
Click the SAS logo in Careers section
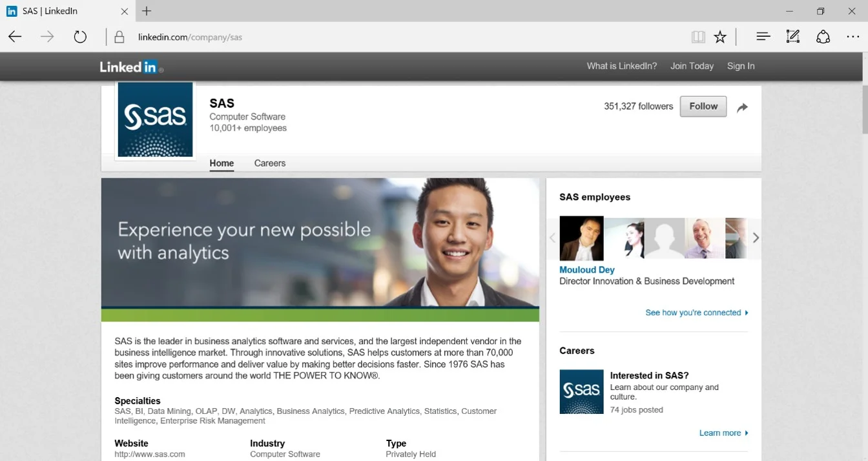point(581,391)
